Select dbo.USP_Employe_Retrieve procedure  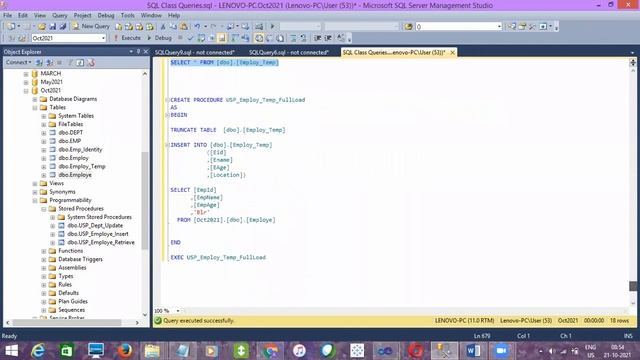pyautogui.click(x=101, y=242)
